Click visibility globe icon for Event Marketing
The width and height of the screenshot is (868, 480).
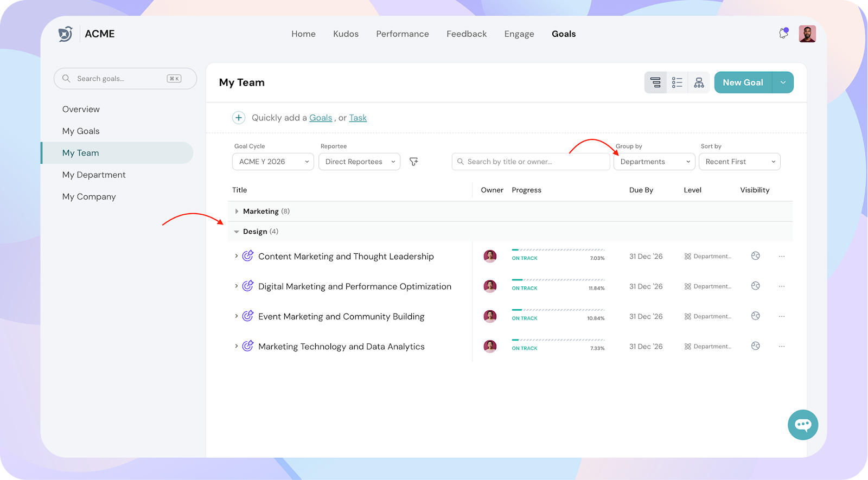755,316
